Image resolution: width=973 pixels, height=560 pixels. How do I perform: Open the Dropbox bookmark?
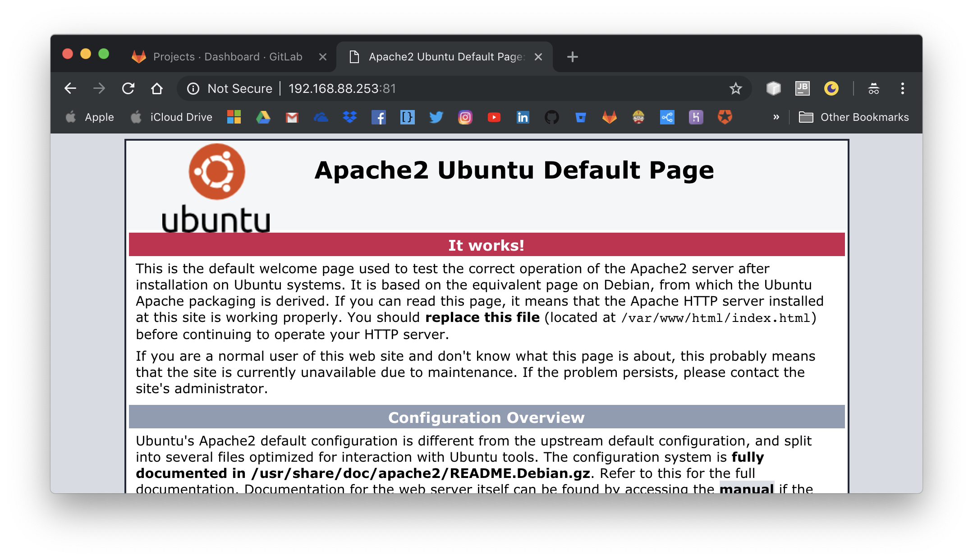350,117
